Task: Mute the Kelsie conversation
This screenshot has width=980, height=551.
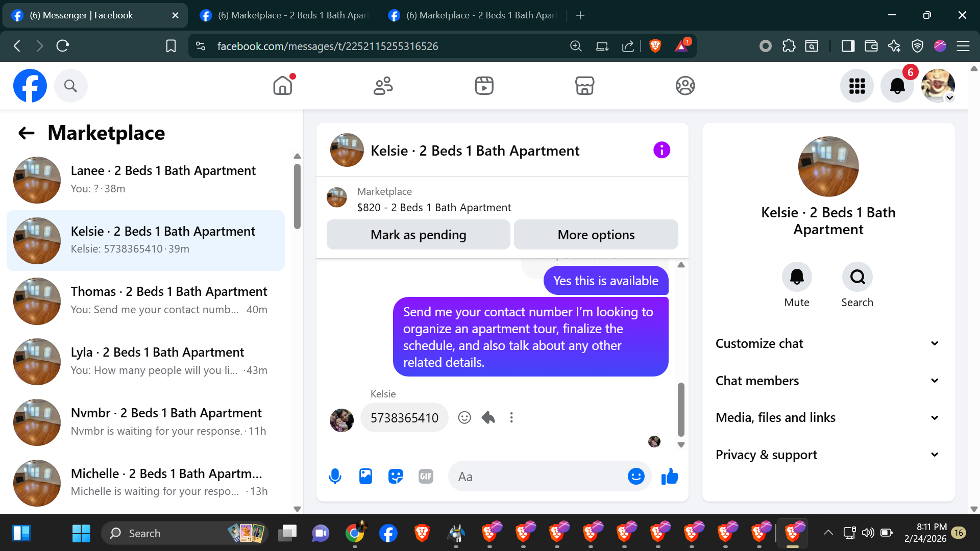Action: click(x=796, y=277)
